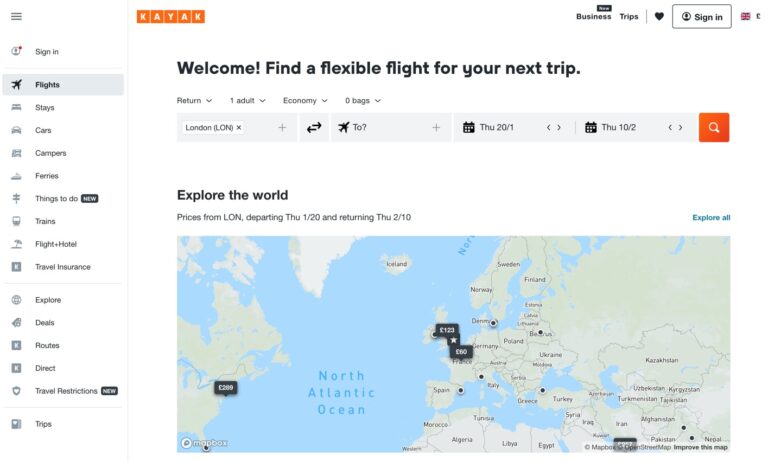Screen dimensions: 768x462
Task: Click the KAYAK logo
Action: (x=171, y=16)
